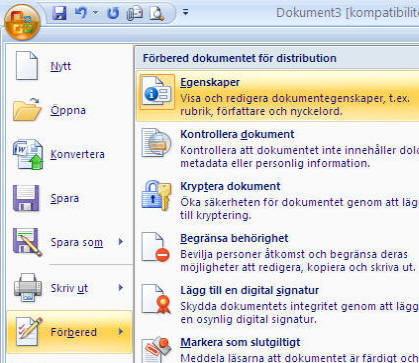
Task: Click the Markera som slutgiltigt stamp icon
Action: pyautogui.click(x=157, y=349)
